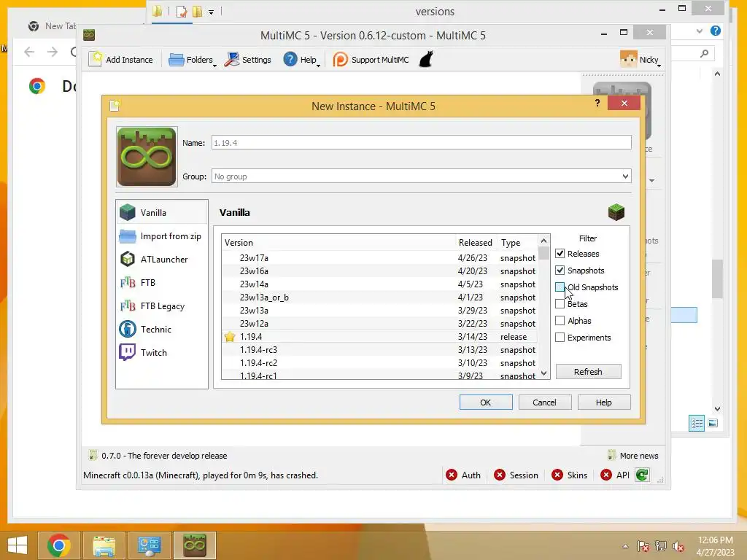Select FTB Legacy in the sidebar
The height and width of the screenshot is (560, 747).
tap(162, 306)
